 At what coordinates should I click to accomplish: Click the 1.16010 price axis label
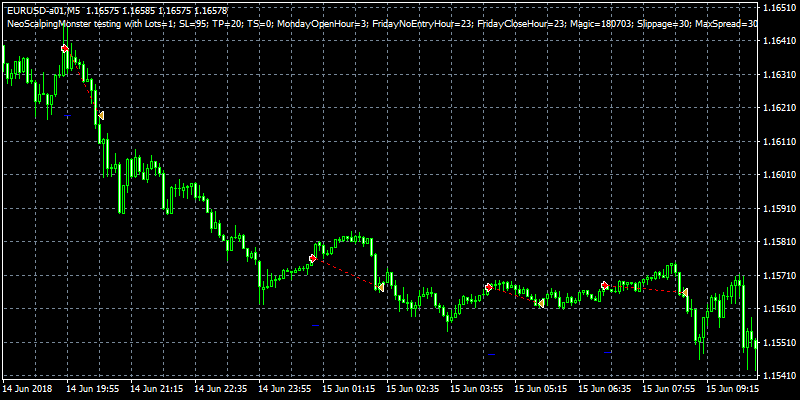[778, 175]
